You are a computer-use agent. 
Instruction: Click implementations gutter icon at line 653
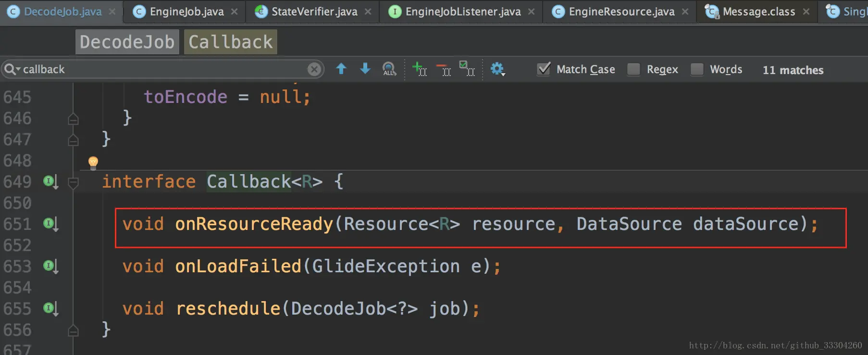pos(51,266)
